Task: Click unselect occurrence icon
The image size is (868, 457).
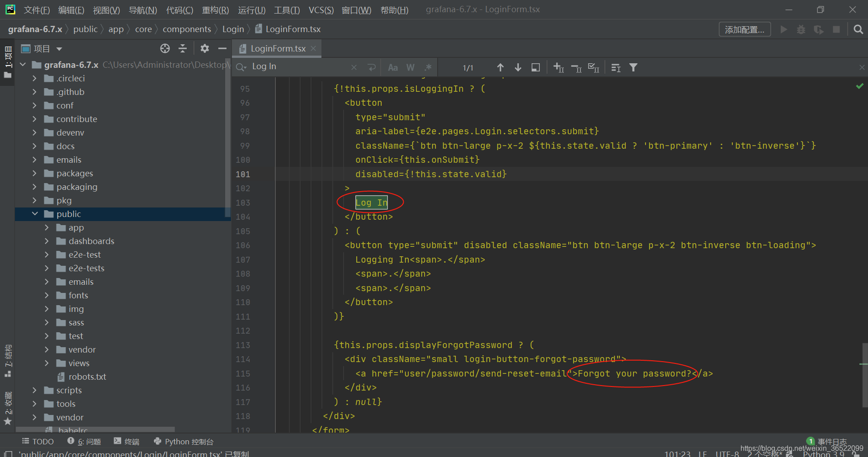Action: click(576, 67)
